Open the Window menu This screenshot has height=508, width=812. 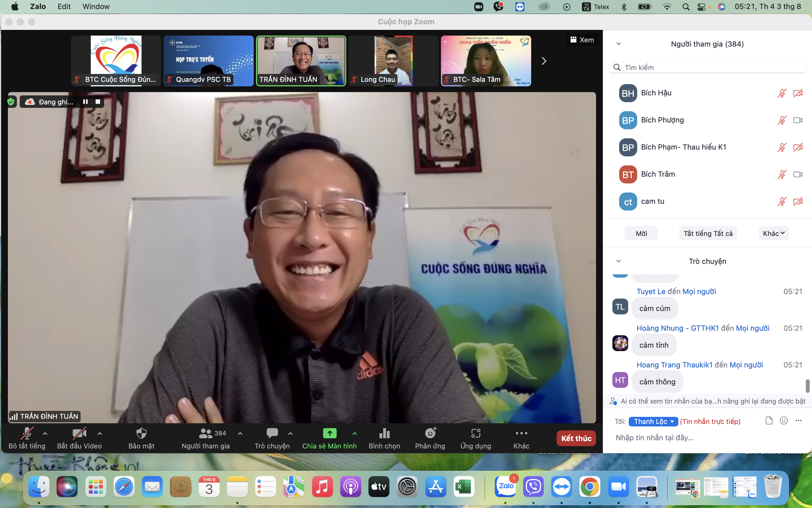(x=96, y=6)
